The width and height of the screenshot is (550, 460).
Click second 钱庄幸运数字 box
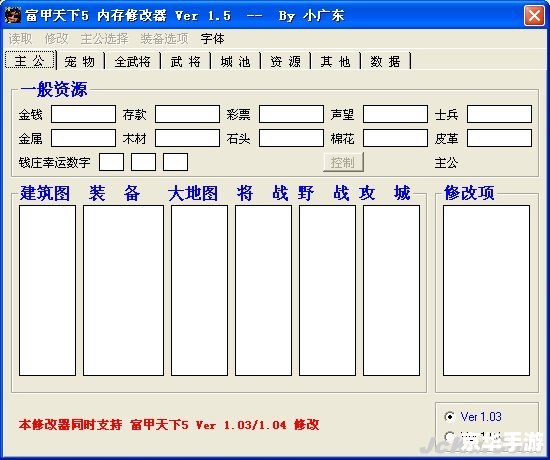tap(143, 162)
